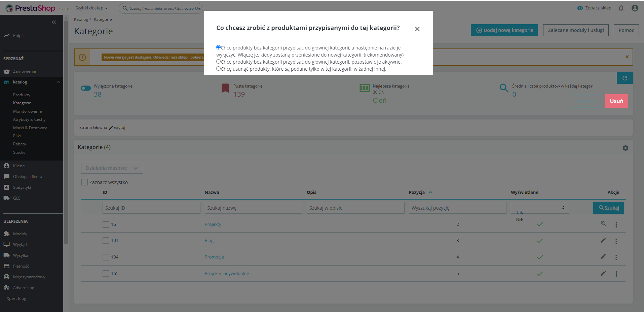Open Produkty in the catalog submenu

(x=22, y=95)
